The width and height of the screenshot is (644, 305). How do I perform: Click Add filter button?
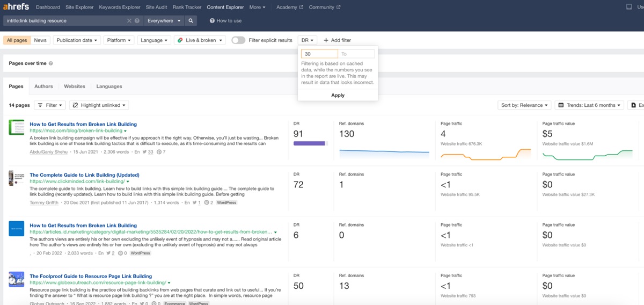click(337, 40)
